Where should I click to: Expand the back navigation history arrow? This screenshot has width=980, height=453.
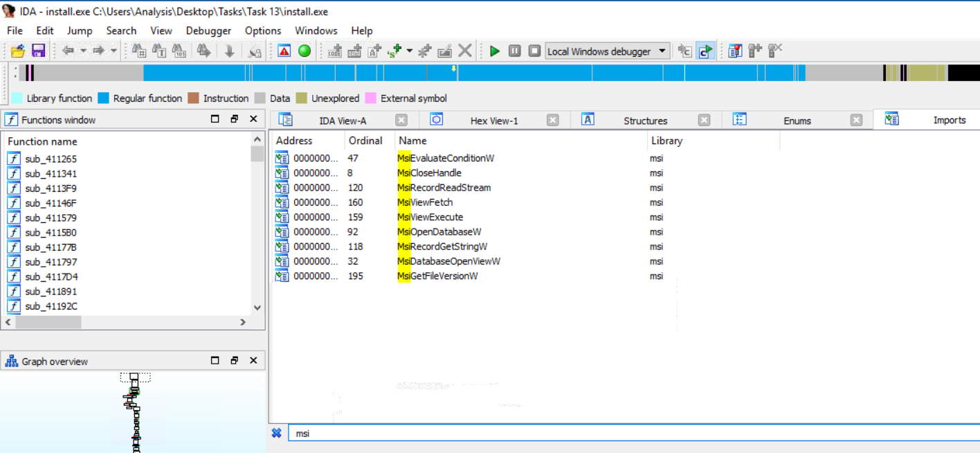coord(83,51)
